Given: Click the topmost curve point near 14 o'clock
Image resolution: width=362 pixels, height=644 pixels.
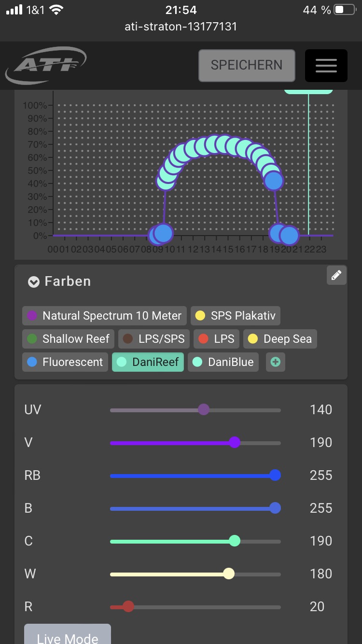Looking at the screenshot, I should [x=214, y=144].
